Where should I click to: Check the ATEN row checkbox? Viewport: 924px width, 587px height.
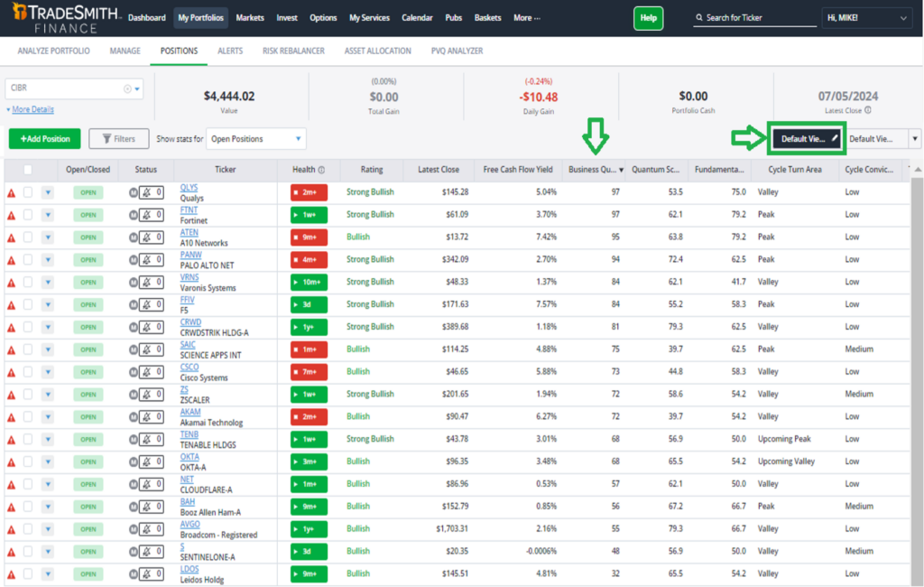[x=28, y=238]
